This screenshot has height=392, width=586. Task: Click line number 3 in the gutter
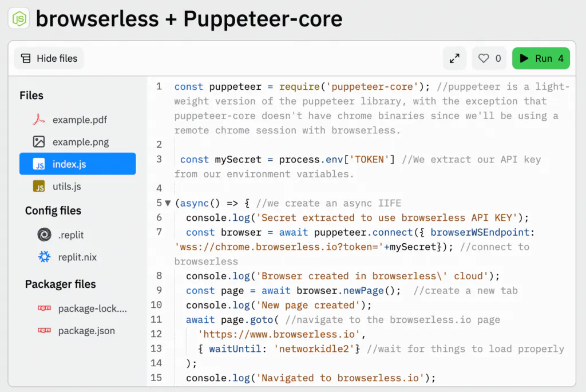(159, 159)
